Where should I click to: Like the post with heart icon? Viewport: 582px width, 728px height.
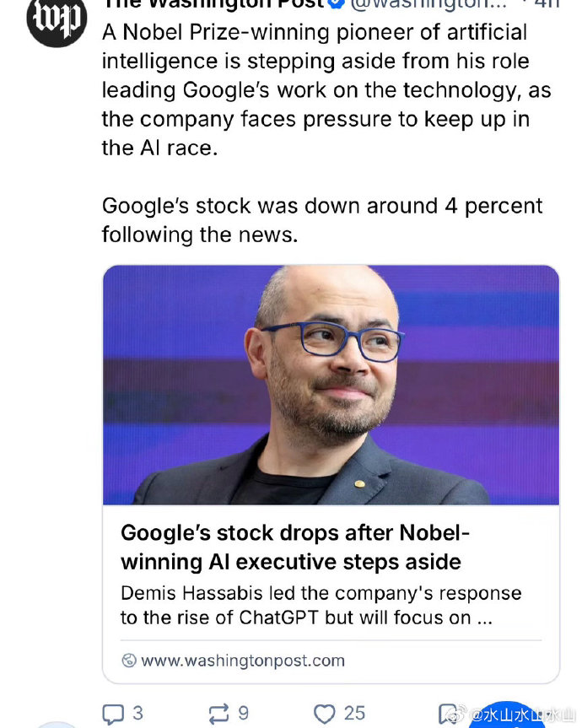click(325, 714)
